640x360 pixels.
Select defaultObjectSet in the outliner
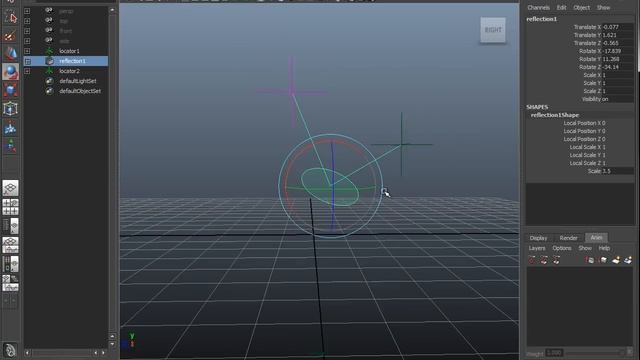click(80, 91)
